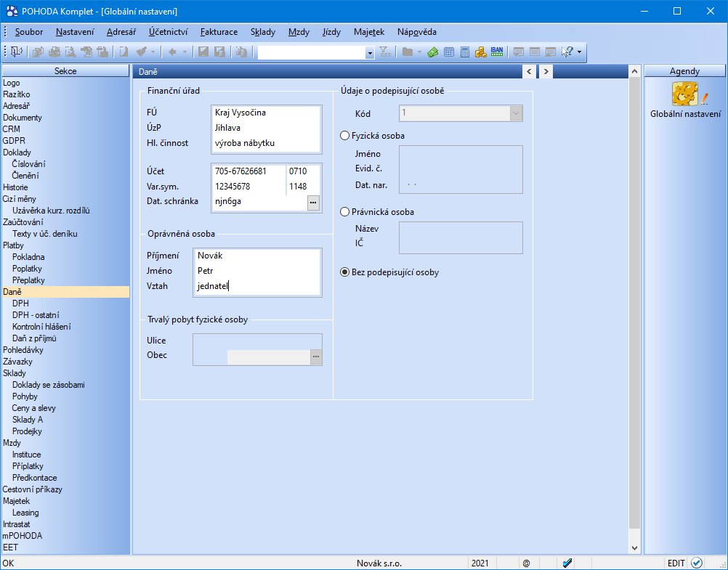
Task: Click the gold coins toolbar icon
Action: point(480,52)
